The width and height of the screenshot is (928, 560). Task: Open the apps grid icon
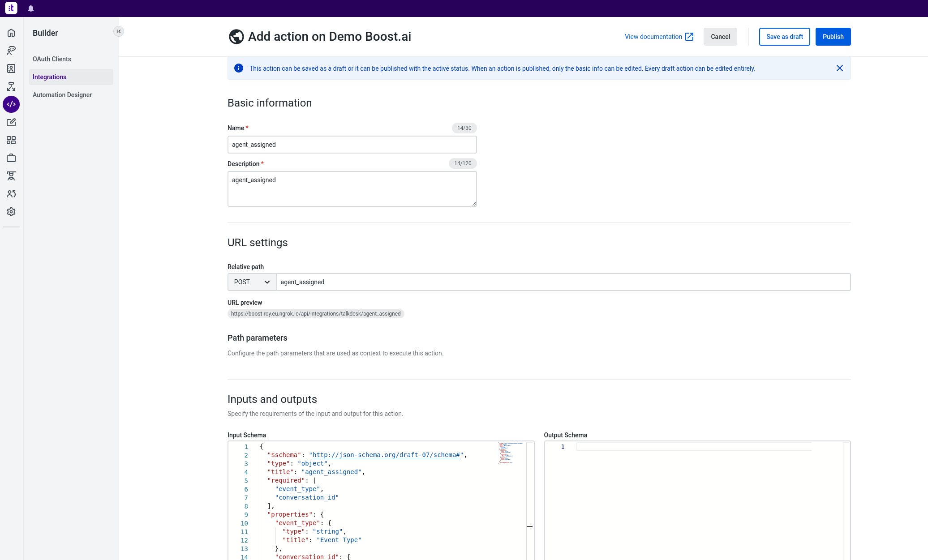[11, 140]
